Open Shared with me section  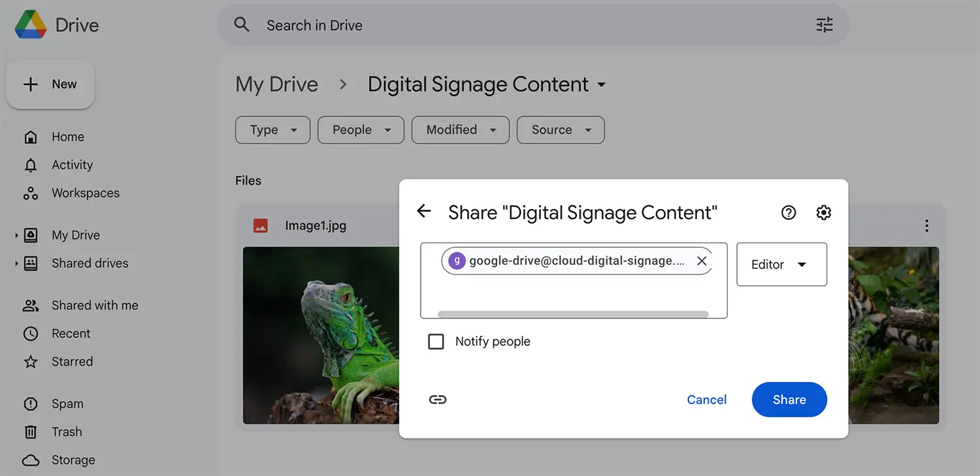point(95,305)
